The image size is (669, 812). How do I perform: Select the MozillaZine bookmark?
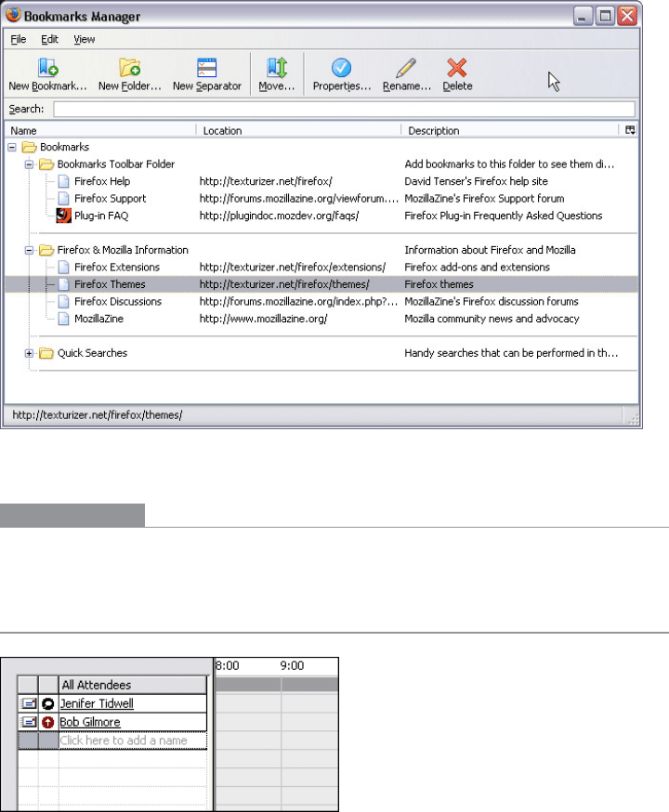98,319
